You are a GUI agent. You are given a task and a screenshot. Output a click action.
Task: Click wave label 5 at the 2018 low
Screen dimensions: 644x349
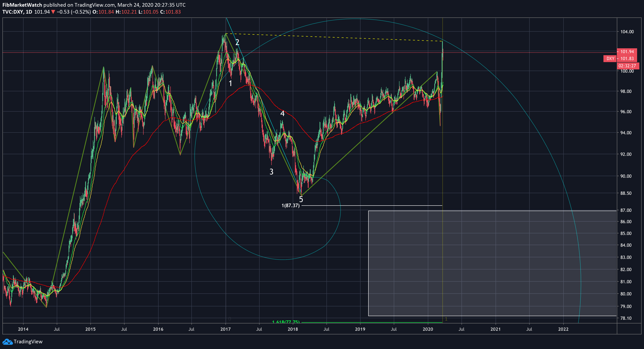(x=301, y=199)
